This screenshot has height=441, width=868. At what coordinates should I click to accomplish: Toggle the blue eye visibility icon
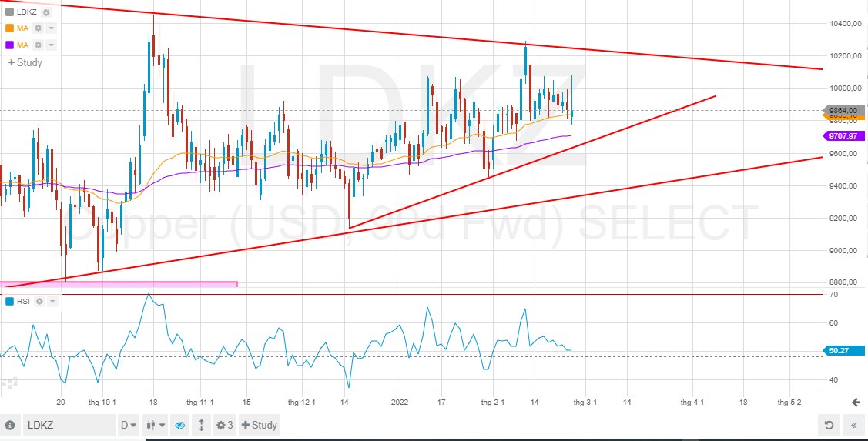tap(179, 426)
